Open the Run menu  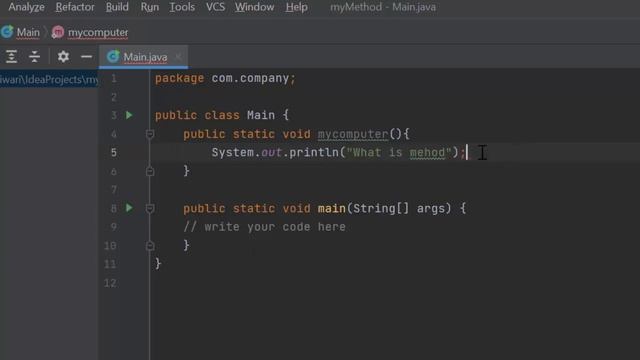150,7
